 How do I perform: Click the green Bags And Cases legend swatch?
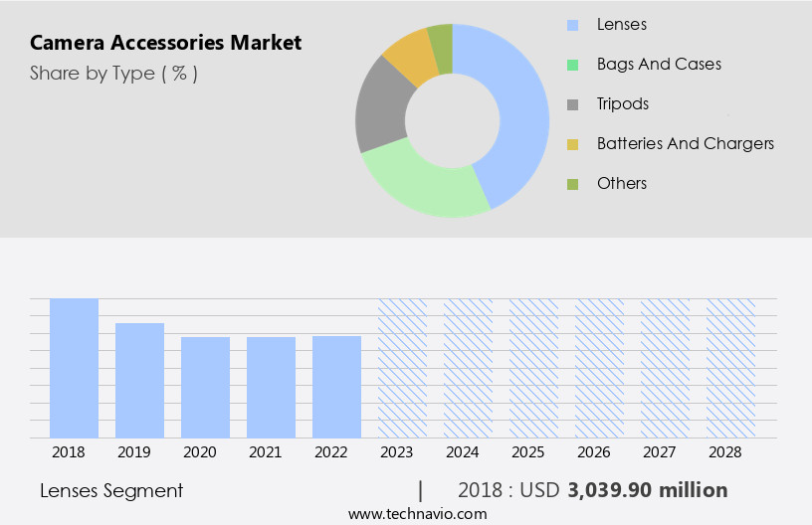click(x=572, y=65)
